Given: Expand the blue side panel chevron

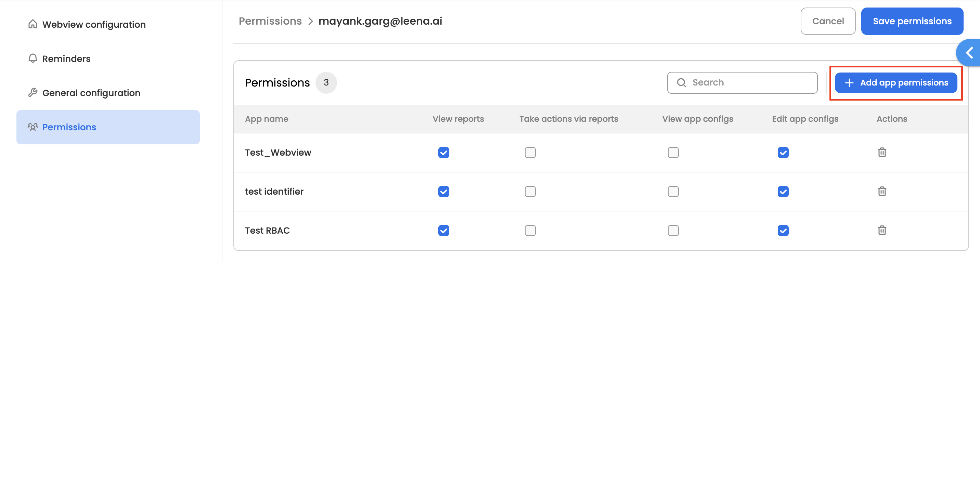Looking at the screenshot, I should coord(969,52).
